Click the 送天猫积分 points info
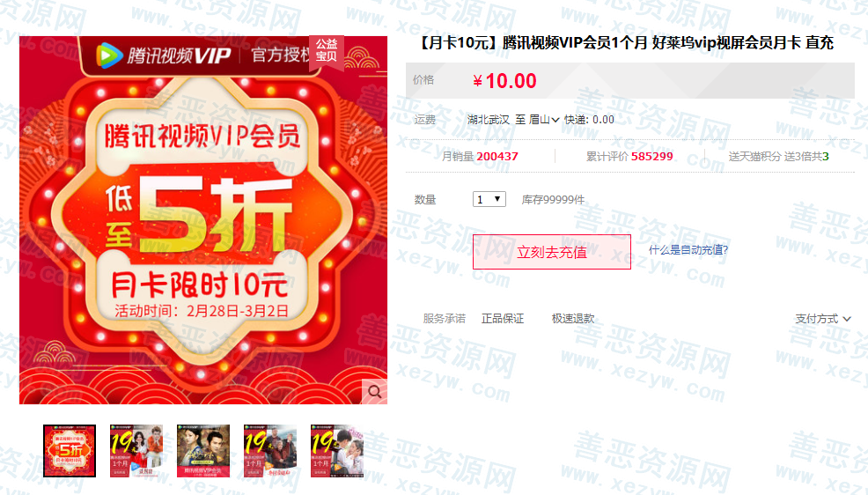 click(778, 157)
